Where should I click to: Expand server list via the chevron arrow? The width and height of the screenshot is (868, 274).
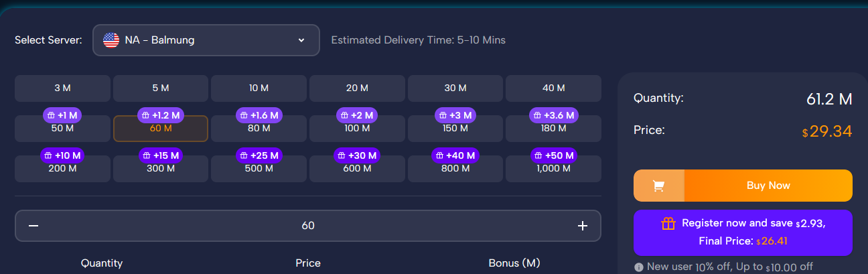(301, 40)
